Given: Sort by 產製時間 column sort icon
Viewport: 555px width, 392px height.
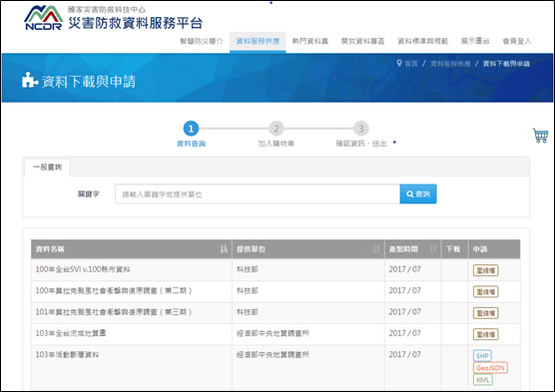Looking at the screenshot, I should [x=433, y=249].
